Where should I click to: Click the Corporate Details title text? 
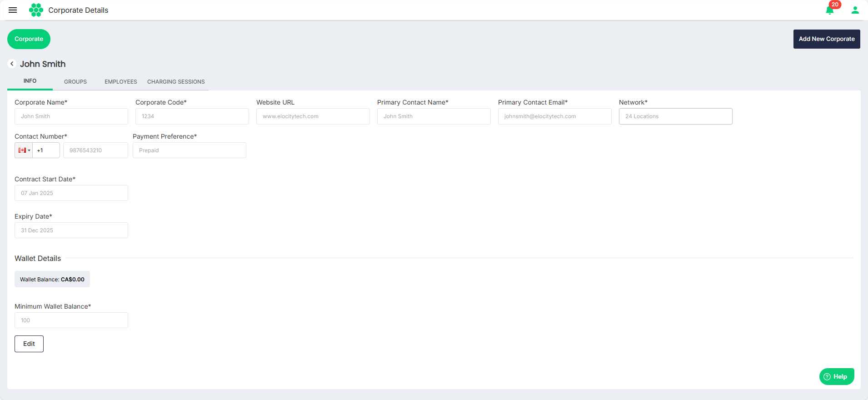[78, 10]
